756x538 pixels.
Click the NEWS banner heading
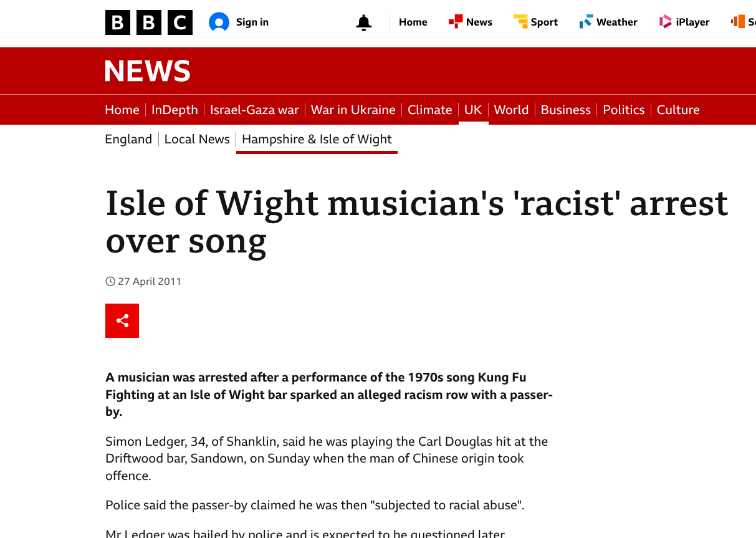(148, 71)
